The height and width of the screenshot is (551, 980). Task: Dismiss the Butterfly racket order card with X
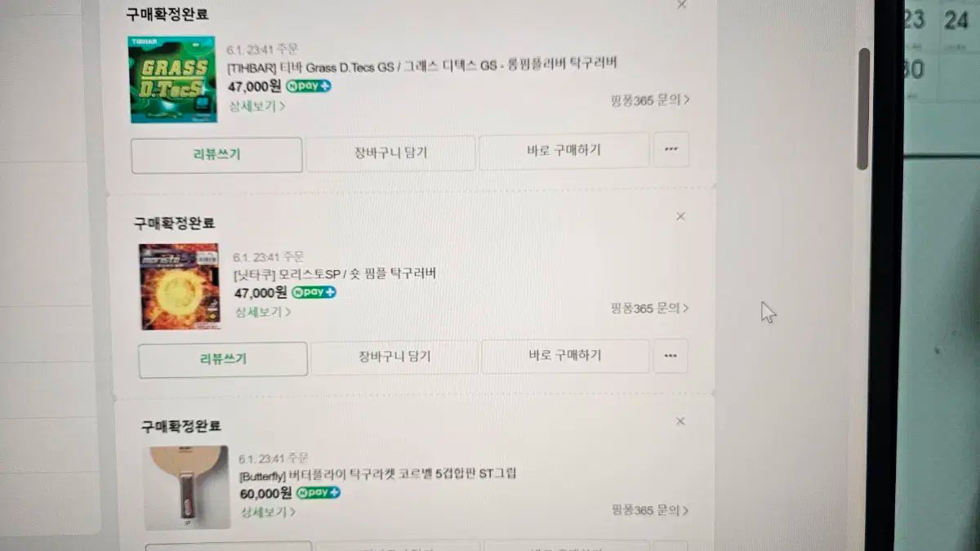[x=679, y=421]
